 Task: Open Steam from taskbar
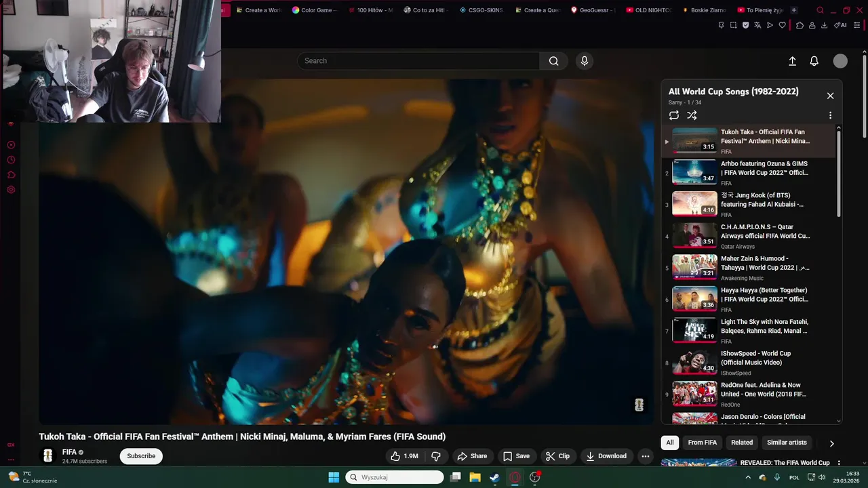click(495, 477)
